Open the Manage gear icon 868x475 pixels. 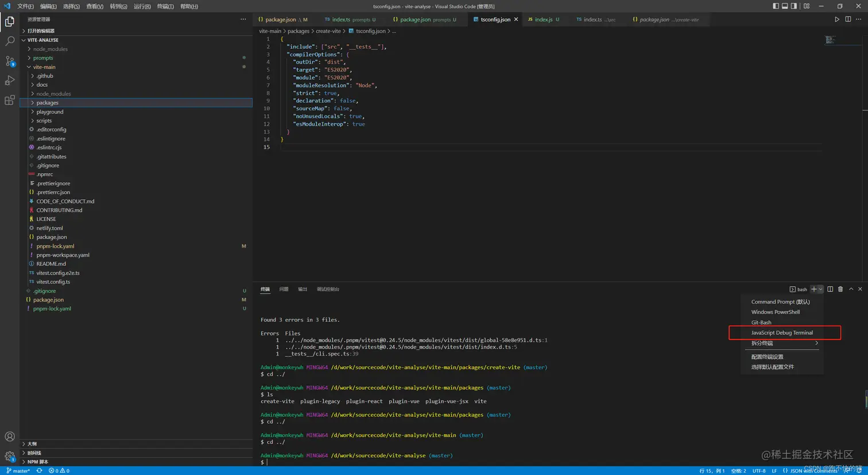pos(10,457)
